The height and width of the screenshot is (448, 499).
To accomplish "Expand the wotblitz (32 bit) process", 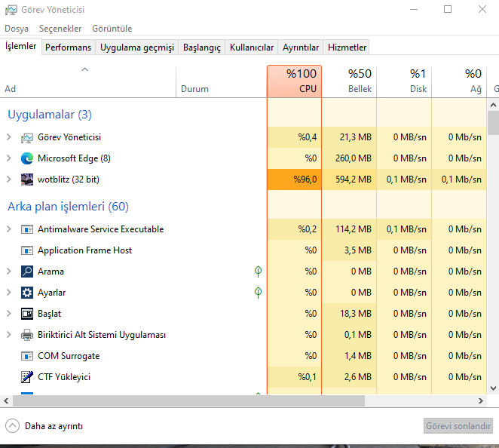I will (9, 180).
